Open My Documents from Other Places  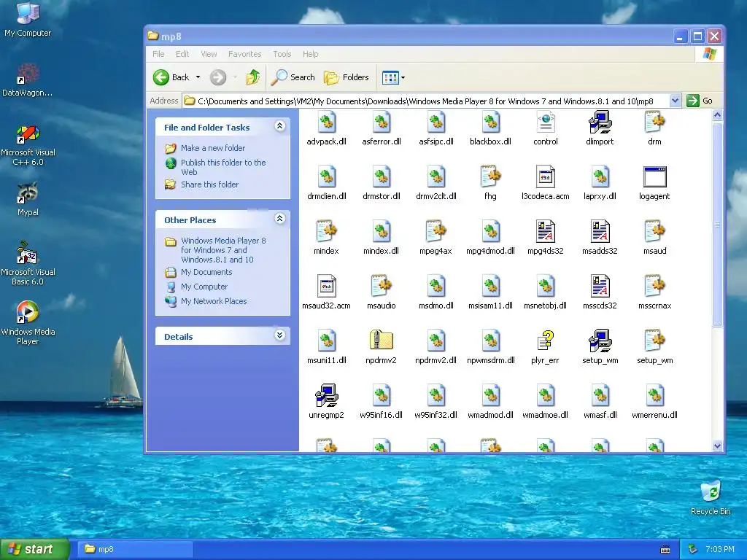point(206,272)
